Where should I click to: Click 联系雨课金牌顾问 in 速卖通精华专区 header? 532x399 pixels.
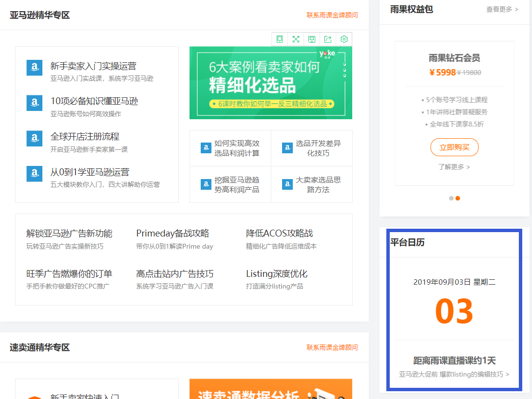[x=332, y=347]
